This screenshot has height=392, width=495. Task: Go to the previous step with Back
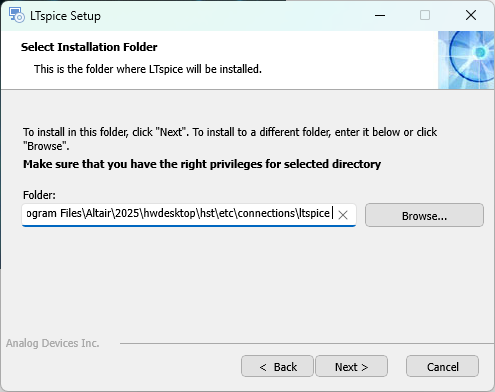[x=277, y=366]
